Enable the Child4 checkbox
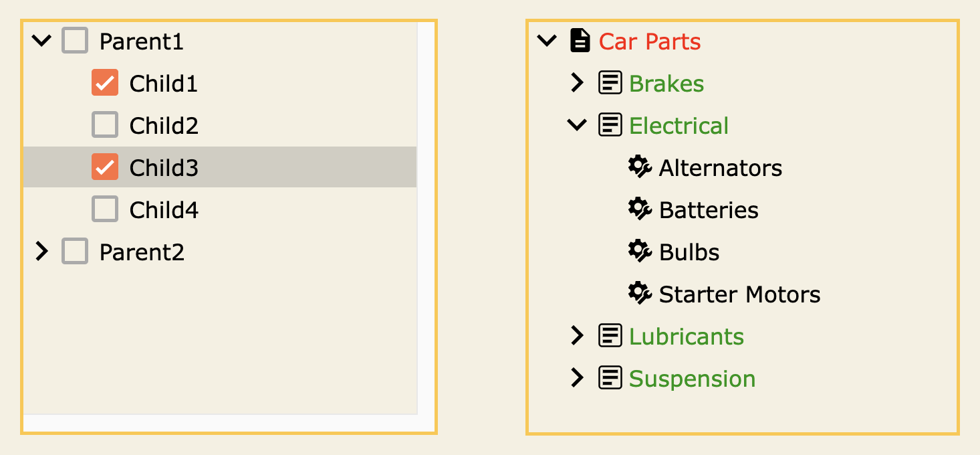Image resolution: width=980 pixels, height=455 pixels. [x=105, y=209]
